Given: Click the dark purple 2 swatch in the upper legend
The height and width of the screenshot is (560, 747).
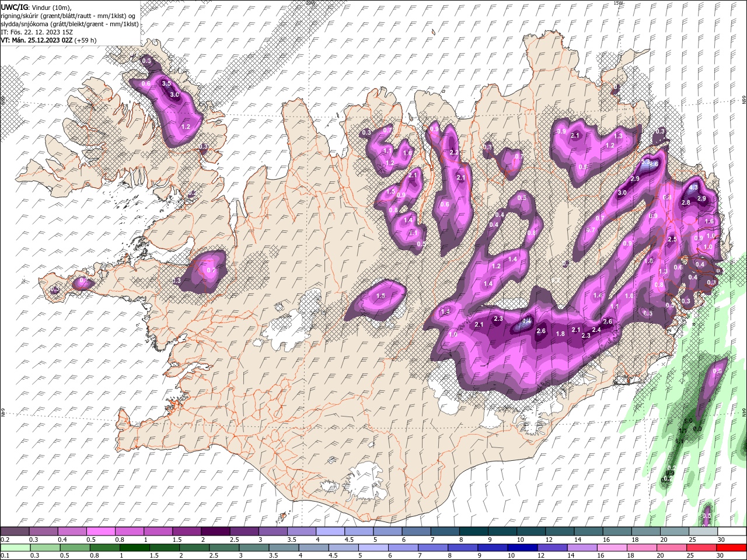Looking at the screenshot, I should point(215,531).
